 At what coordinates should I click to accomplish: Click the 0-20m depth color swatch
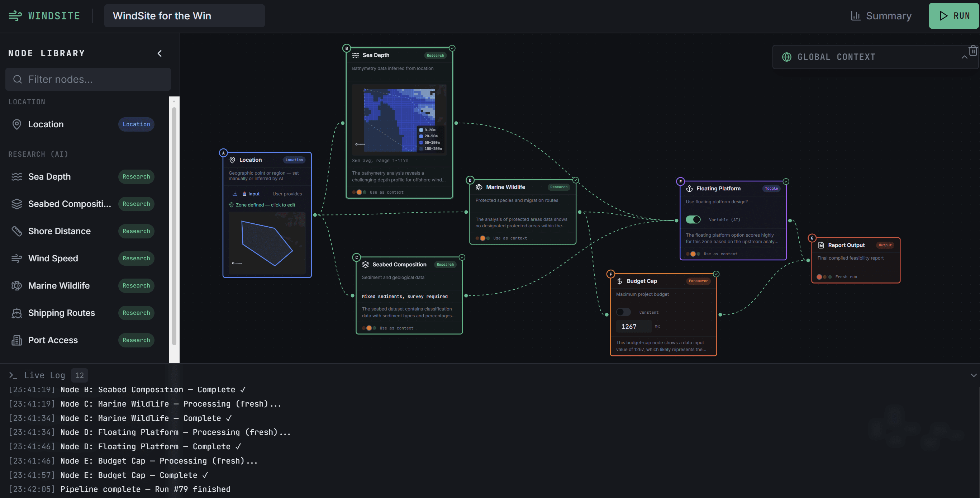421,130
